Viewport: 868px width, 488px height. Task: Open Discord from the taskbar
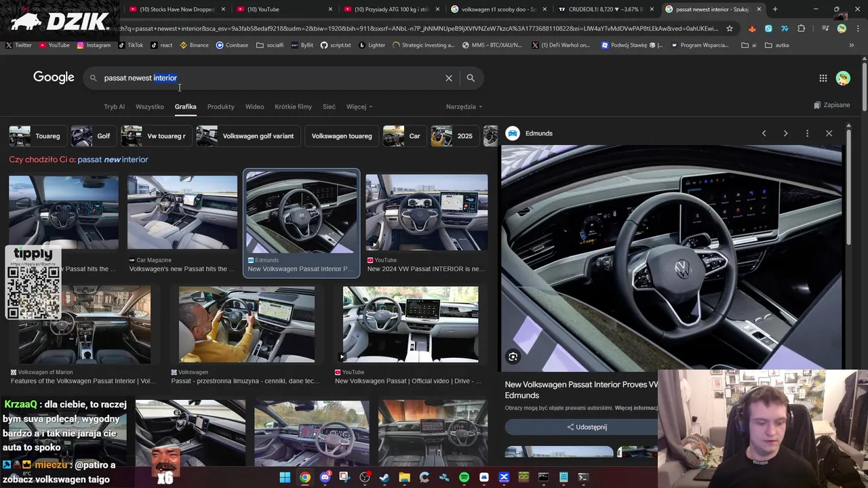click(x=325, y=477)
